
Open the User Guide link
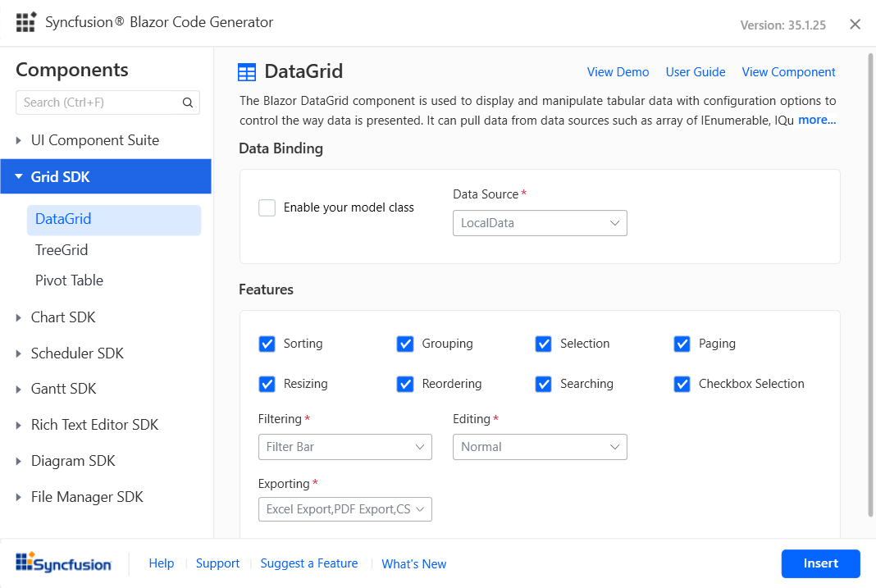[696, 72]
